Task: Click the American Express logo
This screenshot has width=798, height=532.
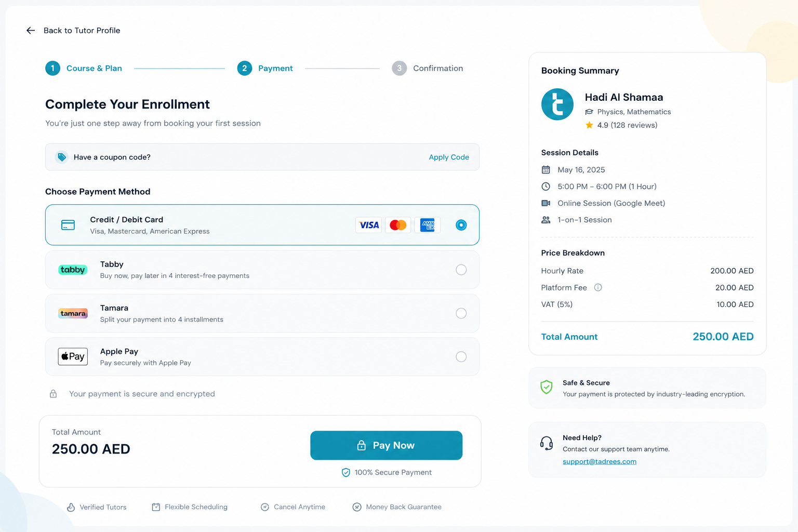Action: click(x=427, y=225)
